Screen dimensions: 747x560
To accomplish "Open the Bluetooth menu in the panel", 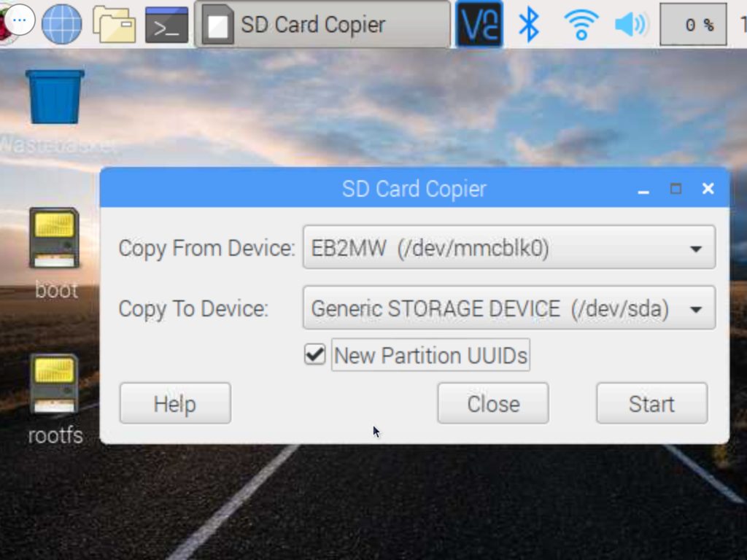I will pos(529,24).
